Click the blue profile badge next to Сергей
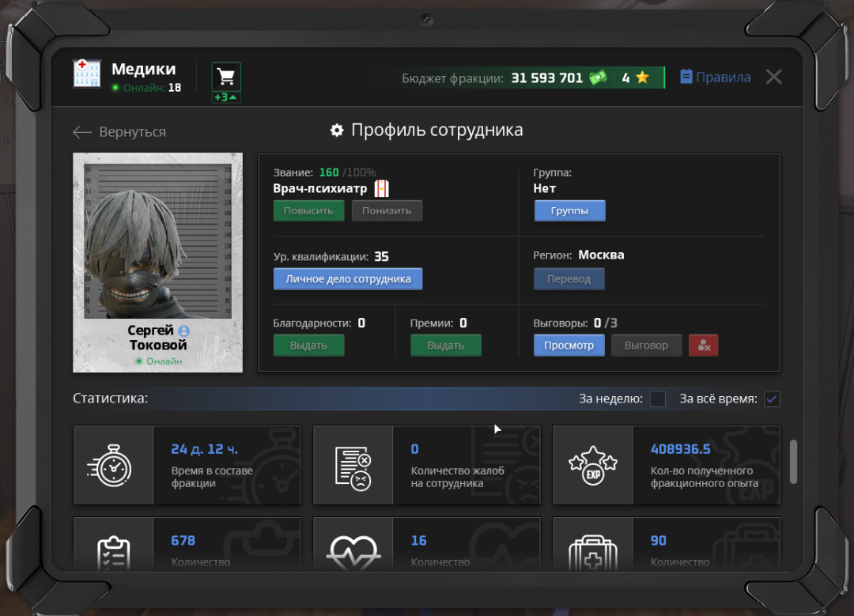This screenshot has width=854, height=616. [x=184, y=331]
